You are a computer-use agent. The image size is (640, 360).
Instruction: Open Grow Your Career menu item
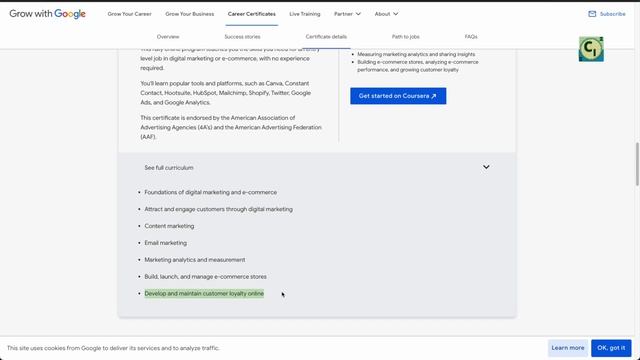coord(129,14)
